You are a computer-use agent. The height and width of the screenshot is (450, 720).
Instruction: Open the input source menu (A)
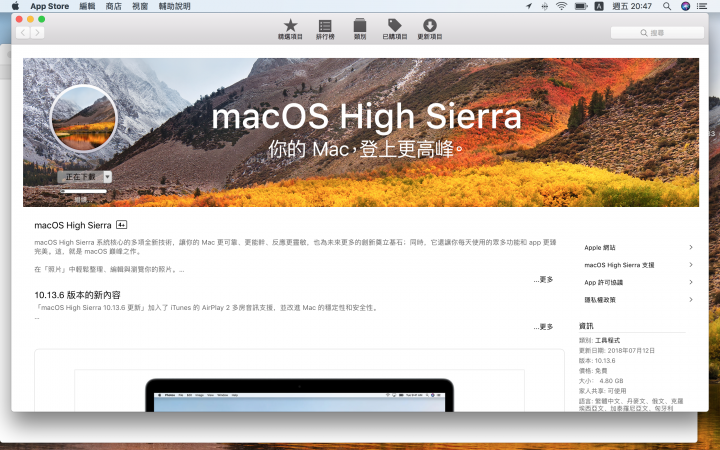pyautogui.click(x=599, y=6)
